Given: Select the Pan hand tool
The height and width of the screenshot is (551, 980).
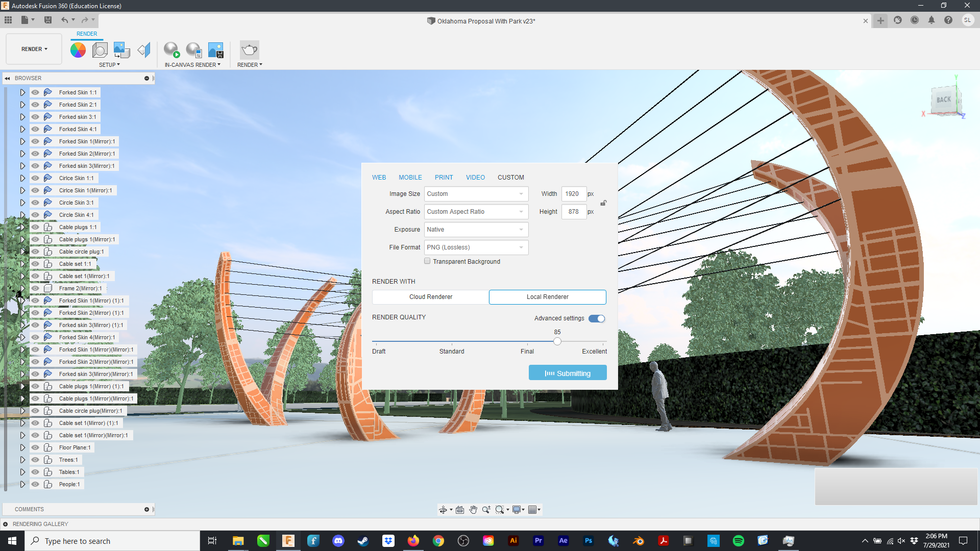Looking at the screenshot, I should [473, 510].
